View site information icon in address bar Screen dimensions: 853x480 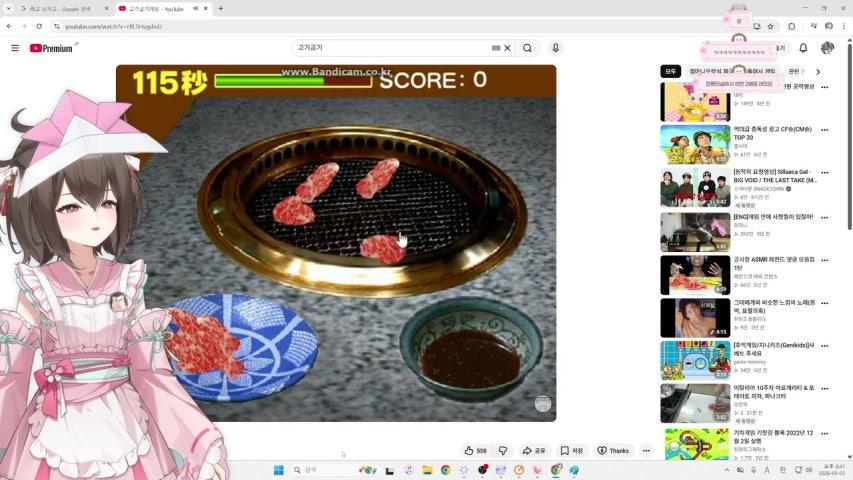57,26
